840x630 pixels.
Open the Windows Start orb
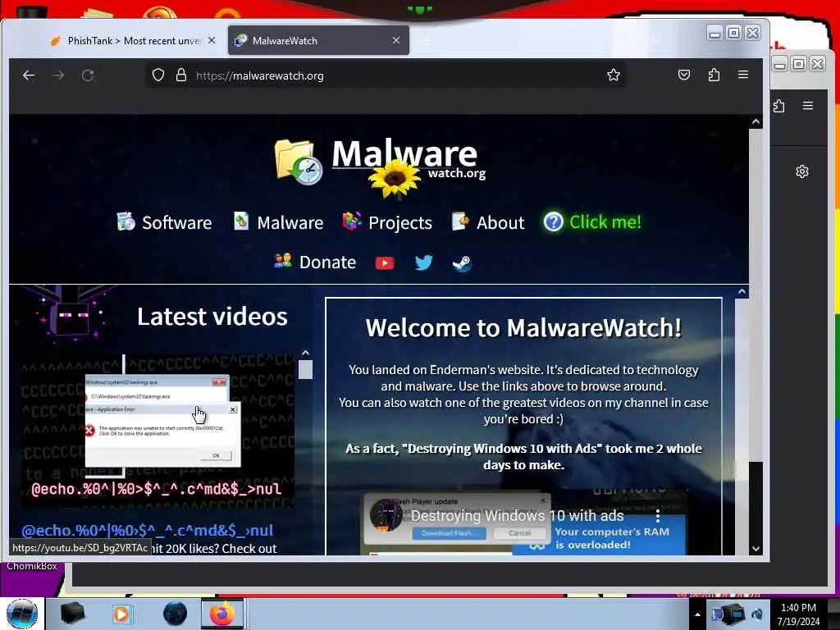click(x=22, y=614)
